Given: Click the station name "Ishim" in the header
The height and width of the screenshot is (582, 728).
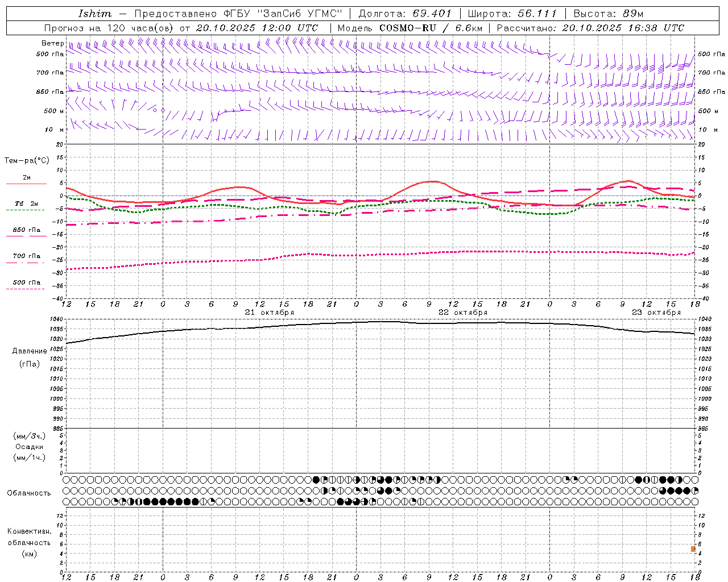Looking at the screenshot, I should click(x=94, y=14).
